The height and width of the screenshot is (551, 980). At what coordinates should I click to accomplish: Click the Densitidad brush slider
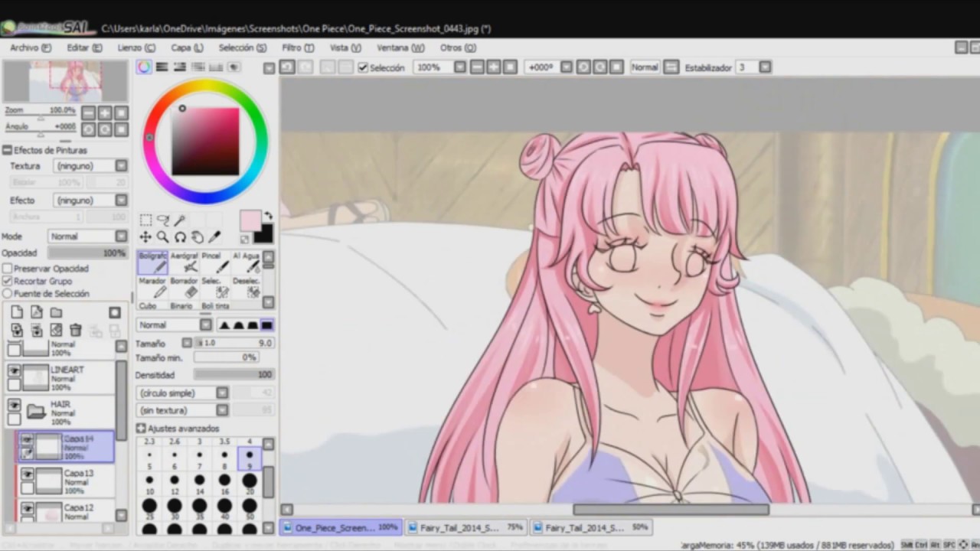pos(234,375)
